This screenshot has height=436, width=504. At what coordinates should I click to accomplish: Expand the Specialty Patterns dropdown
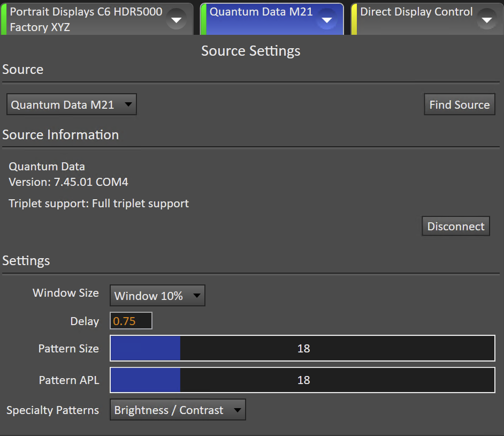tap(178, 410)
